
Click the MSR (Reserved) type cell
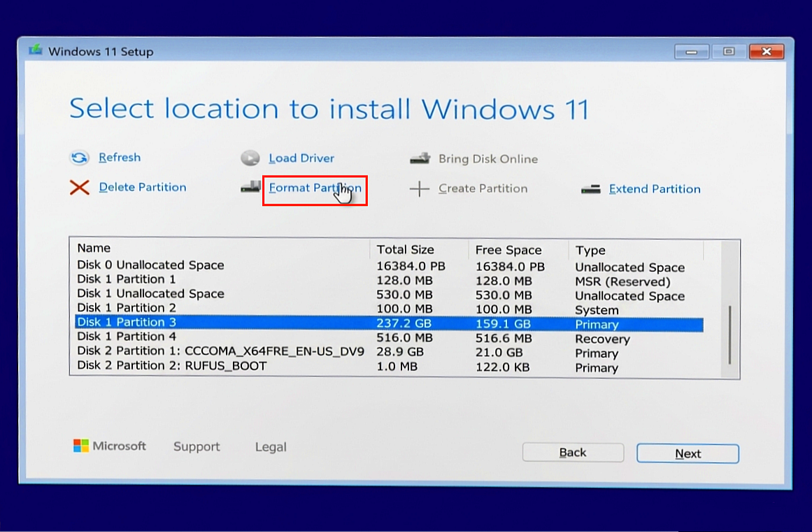(x=622, y=282)
